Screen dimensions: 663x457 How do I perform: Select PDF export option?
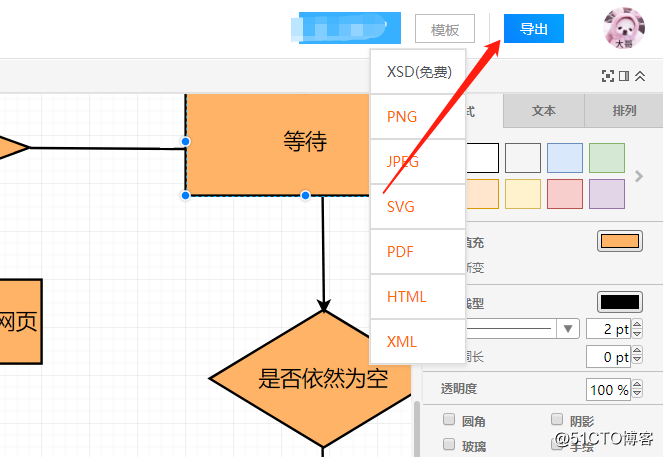pyautogui.click(x=418, y=252)
